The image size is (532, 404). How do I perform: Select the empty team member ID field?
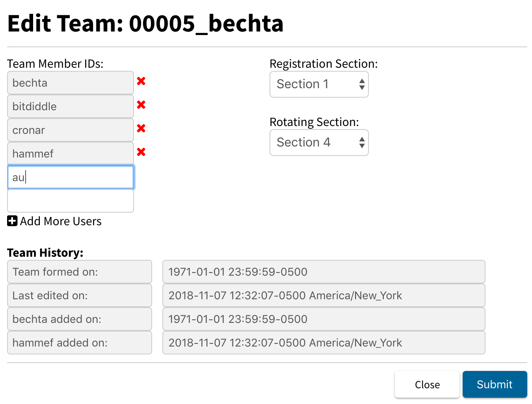tap(70, 201)
